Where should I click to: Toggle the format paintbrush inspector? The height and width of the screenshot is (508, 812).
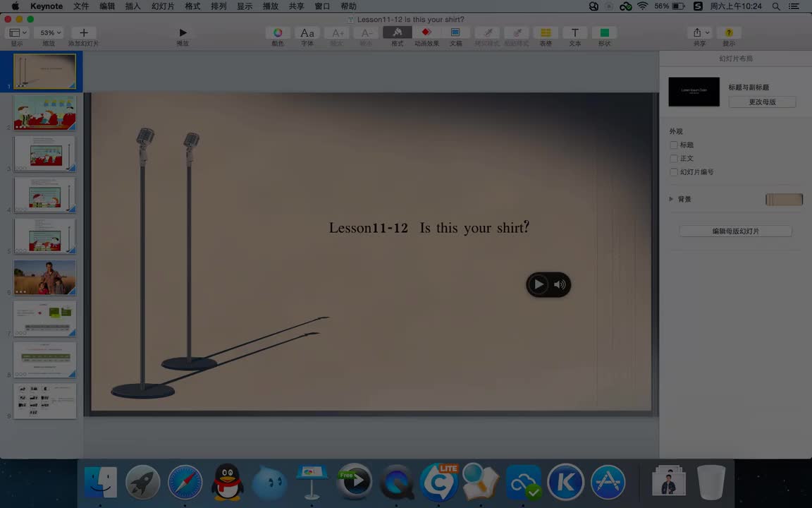pyautogui.click(x=398, y=32)
